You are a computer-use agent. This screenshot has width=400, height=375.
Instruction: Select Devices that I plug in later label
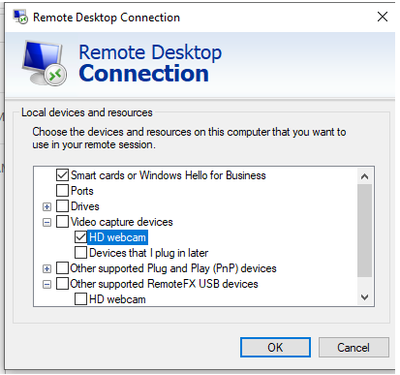149,253
